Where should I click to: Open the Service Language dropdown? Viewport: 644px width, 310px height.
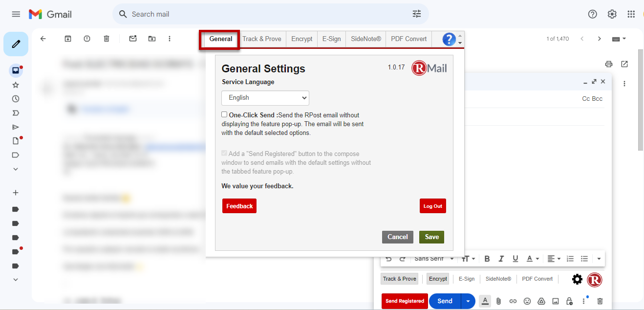pyautogui.click(x=265, y=98)
